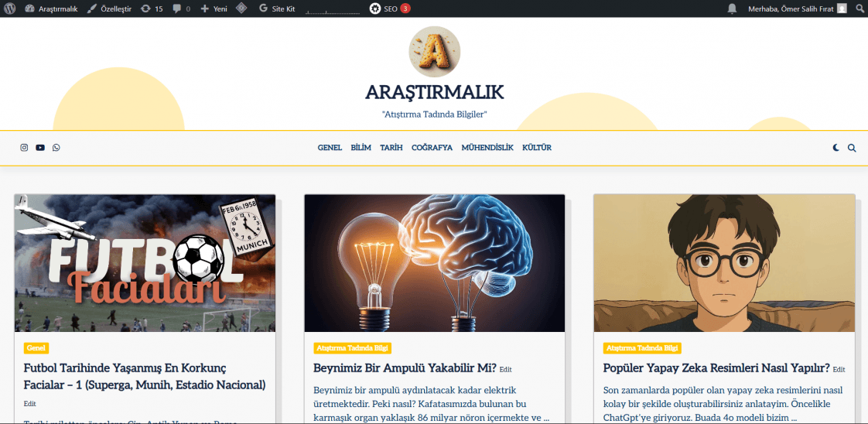Click the ARAŞTIRMALIK site title
Screen dimensions: 868x424
coord(435,92)
